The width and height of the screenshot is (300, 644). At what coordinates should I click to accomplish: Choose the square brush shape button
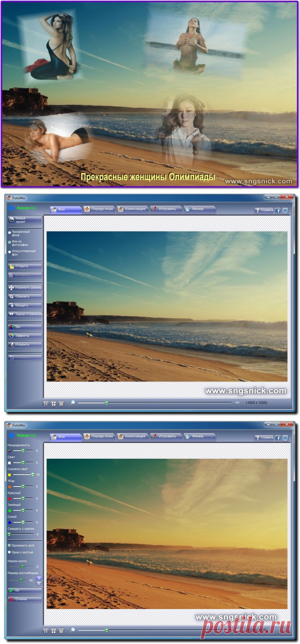[39, 583]
